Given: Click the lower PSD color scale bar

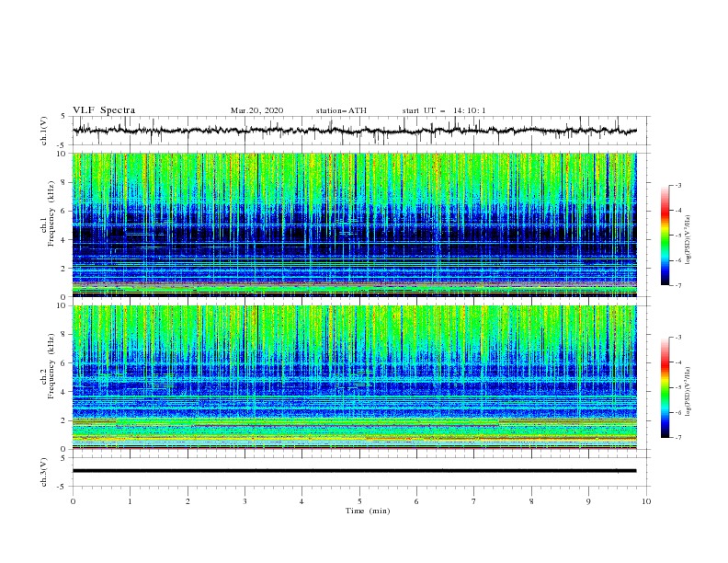Looking at the screenshot, I should pyautogui.click(x=665, y=387).
